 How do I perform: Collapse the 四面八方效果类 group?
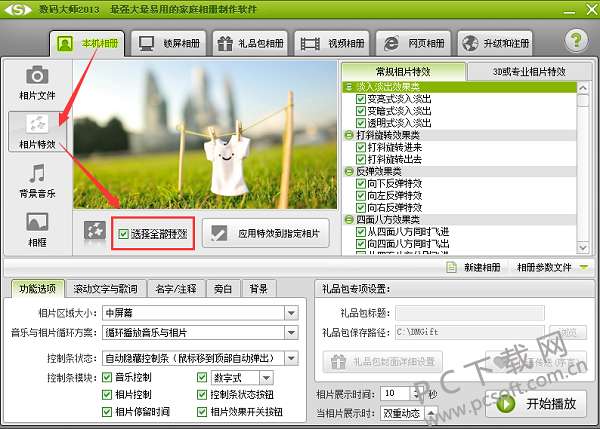pos(349,220)
